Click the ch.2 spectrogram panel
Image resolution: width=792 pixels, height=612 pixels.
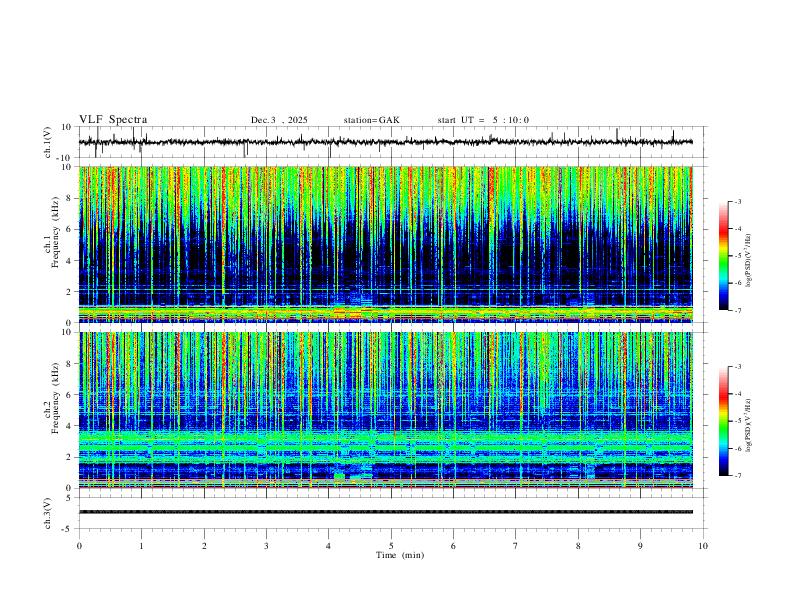click(386, 410)
